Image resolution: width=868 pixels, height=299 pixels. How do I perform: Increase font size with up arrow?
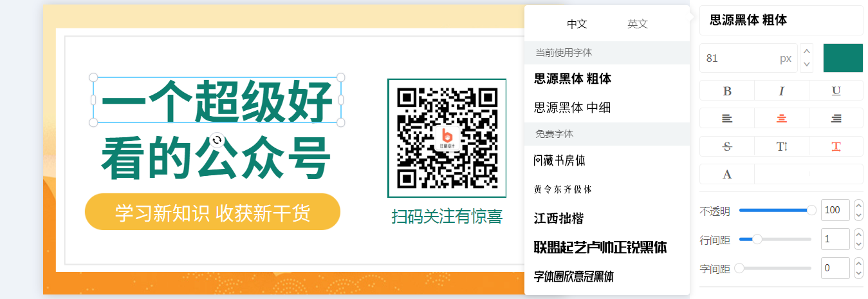(807, 52)
